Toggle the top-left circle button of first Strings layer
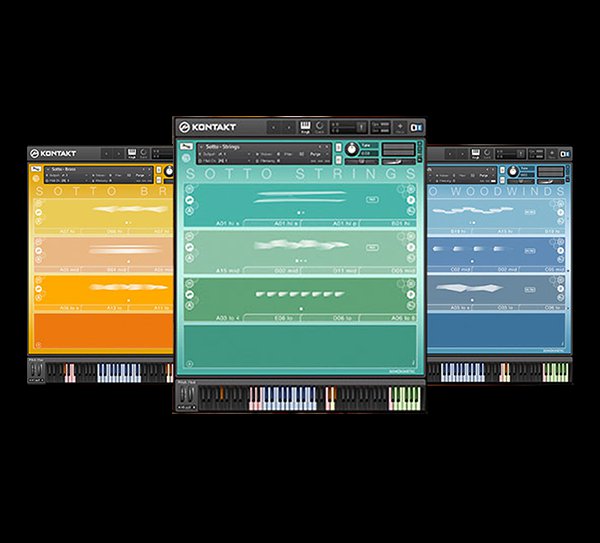This screenshot has width=600, height=543. [x=187, y=190]
